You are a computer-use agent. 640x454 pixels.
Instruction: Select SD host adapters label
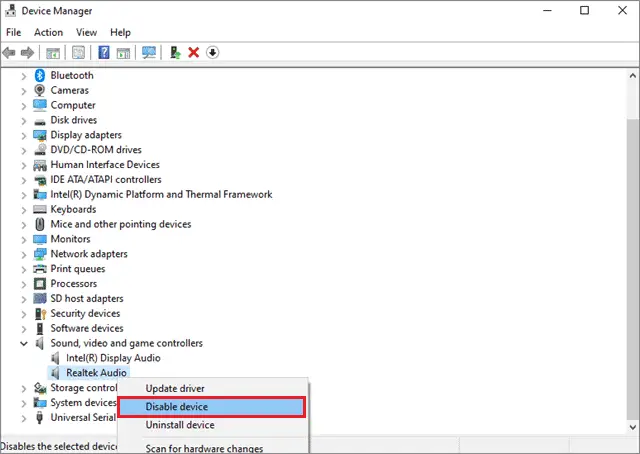pyautogui.click(x=87, y=298)
